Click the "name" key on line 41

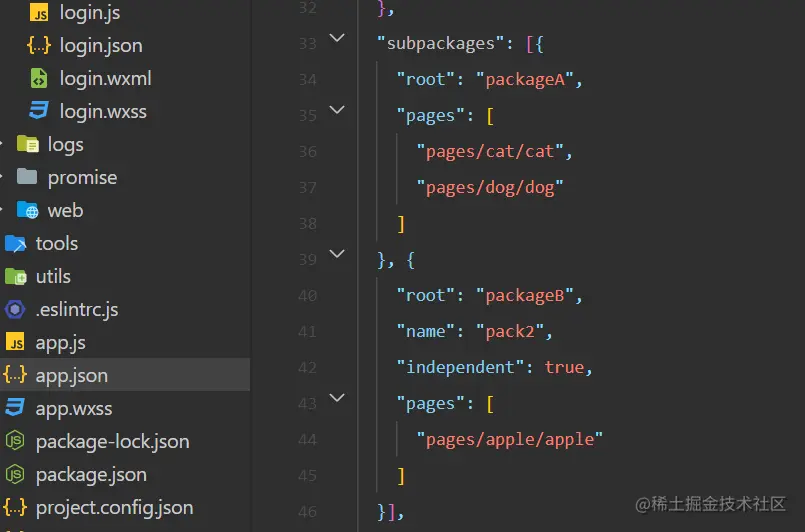(426, 331)
